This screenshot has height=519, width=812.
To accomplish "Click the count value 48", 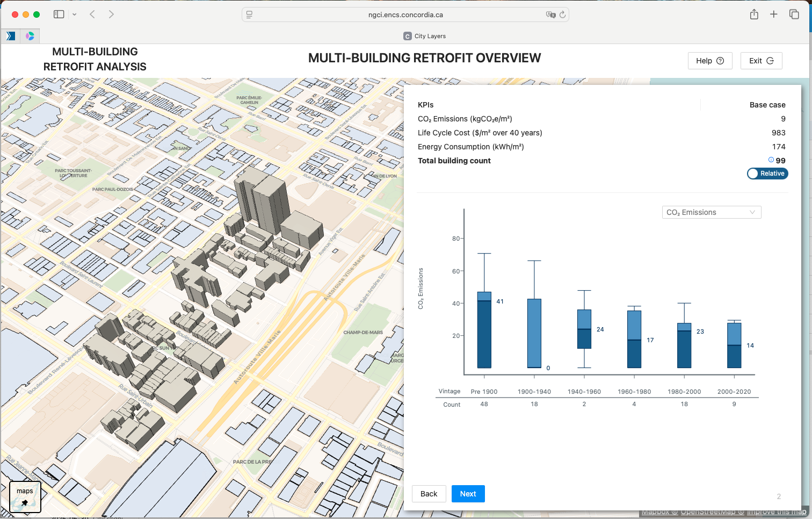I will click(484, 404).
